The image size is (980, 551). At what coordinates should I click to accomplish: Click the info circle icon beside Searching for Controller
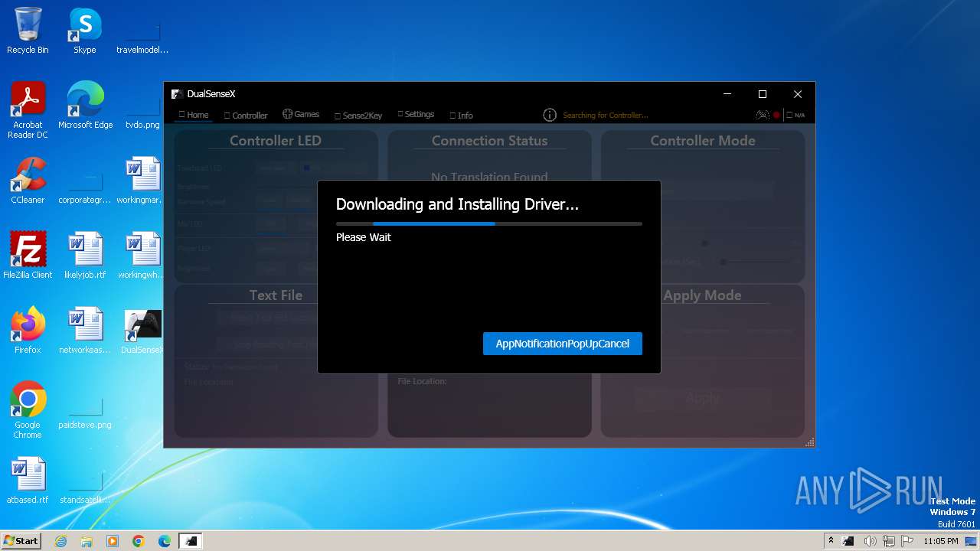(550, 115)
